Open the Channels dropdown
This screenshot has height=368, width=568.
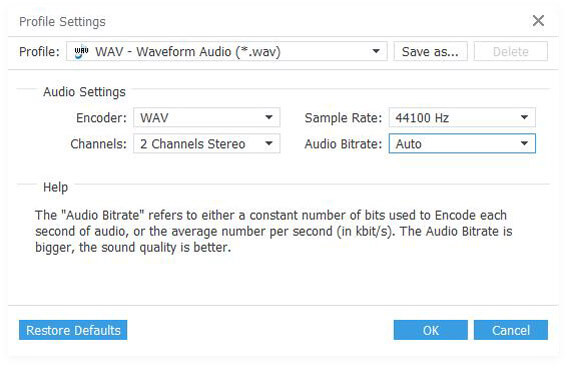click(x=206, y=144)
